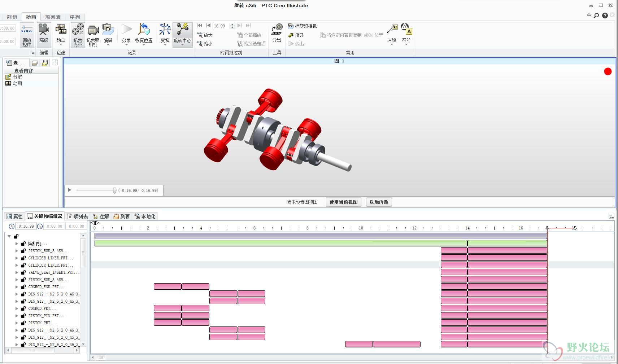
Task: Toggle lock on VALVE_SEAT_INSERT.PRT track
Action: click(x=23, y=272)
